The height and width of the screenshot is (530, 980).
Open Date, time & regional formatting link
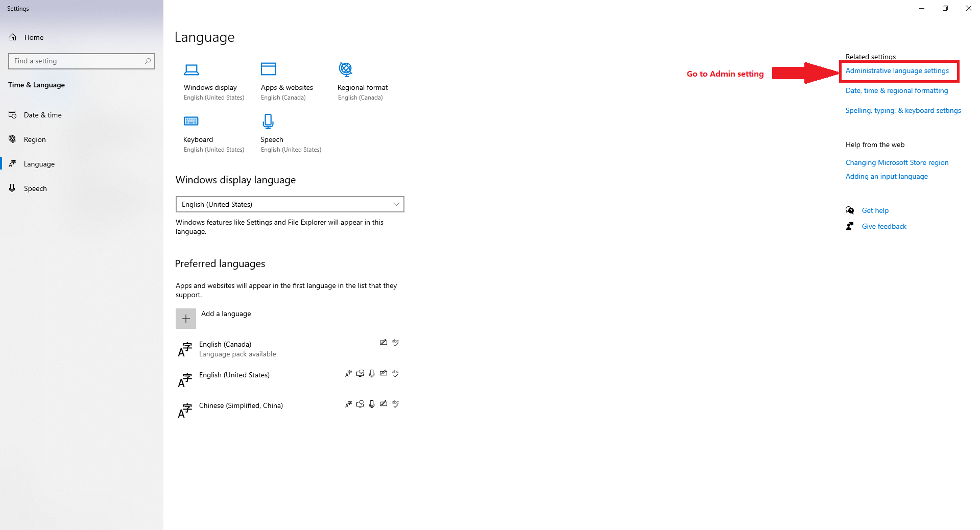pyautogui.click(x=897, y=91)
